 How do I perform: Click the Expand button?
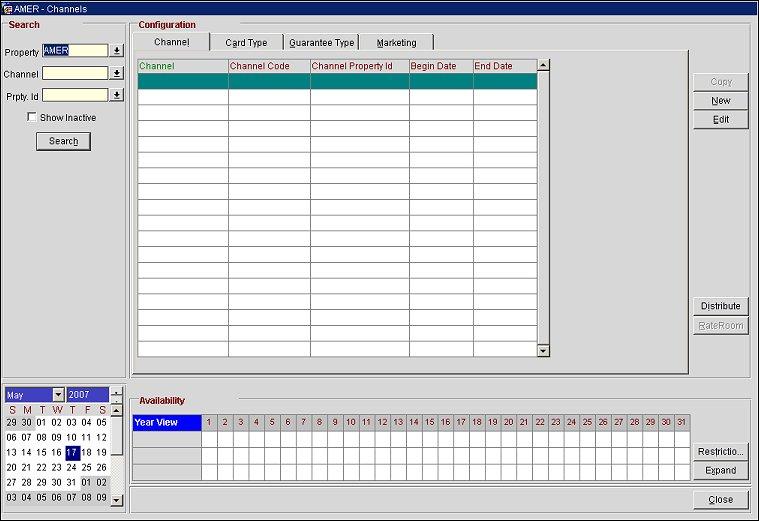coord(720,470)
